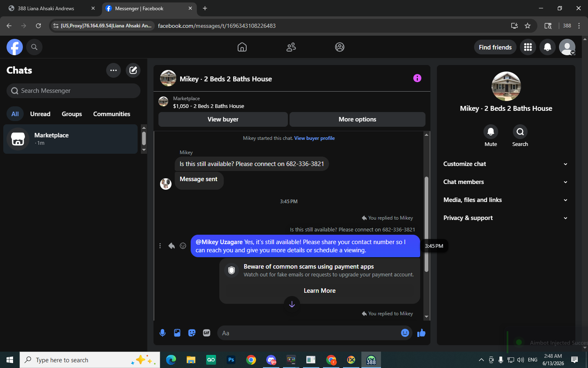588x368 pixels.
Task: Expand Privacy & support section
Action: (506, 218)
